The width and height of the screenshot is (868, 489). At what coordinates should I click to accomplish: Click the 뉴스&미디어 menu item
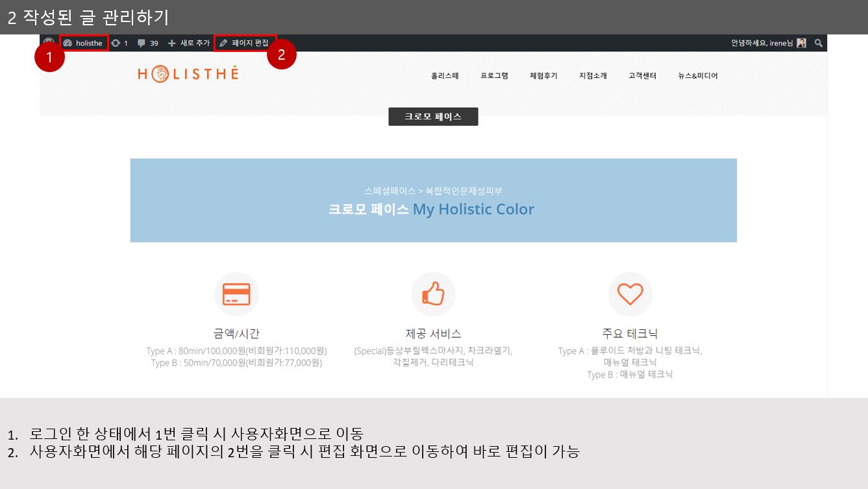point(698,76)
